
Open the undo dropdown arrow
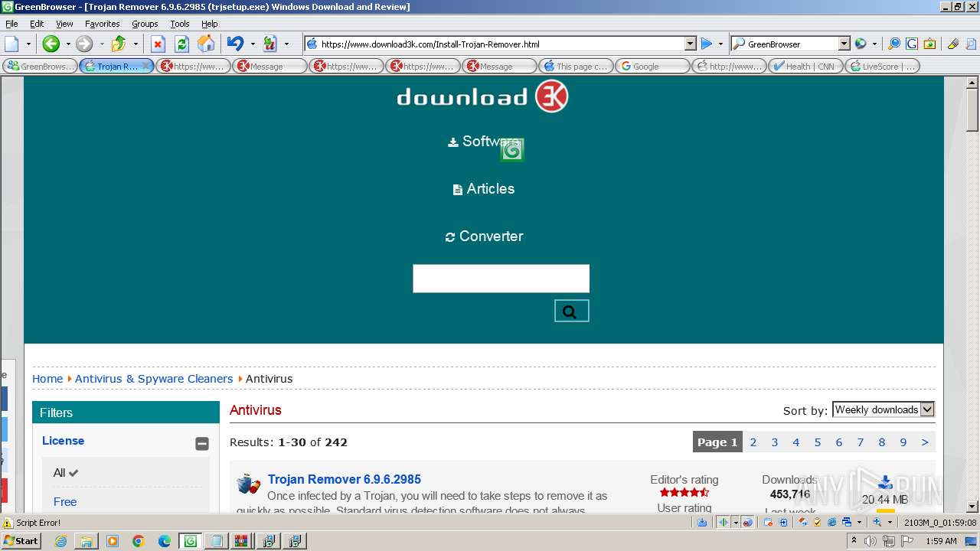tap(253, 44)
